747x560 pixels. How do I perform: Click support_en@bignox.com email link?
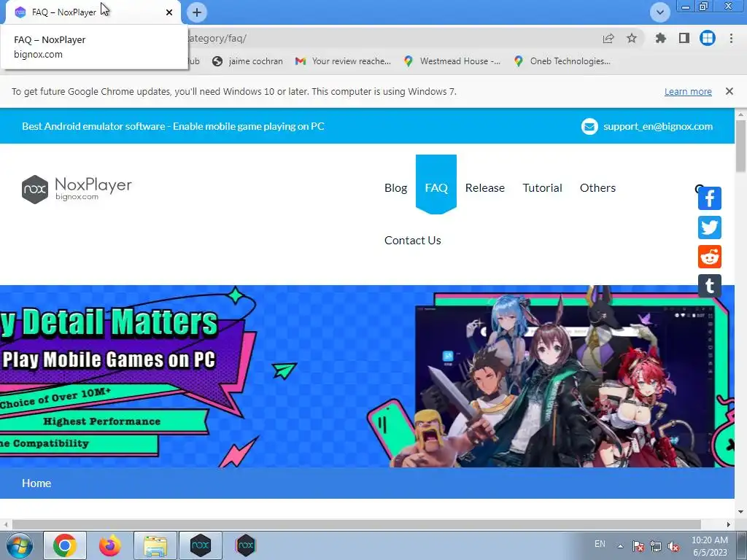tap(658, 127)
